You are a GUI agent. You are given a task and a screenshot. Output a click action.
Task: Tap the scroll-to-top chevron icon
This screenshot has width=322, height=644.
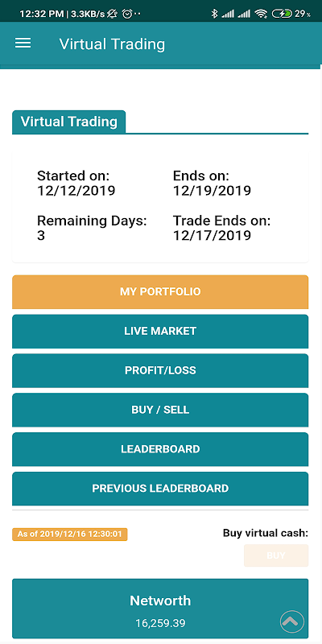(292, 621)
